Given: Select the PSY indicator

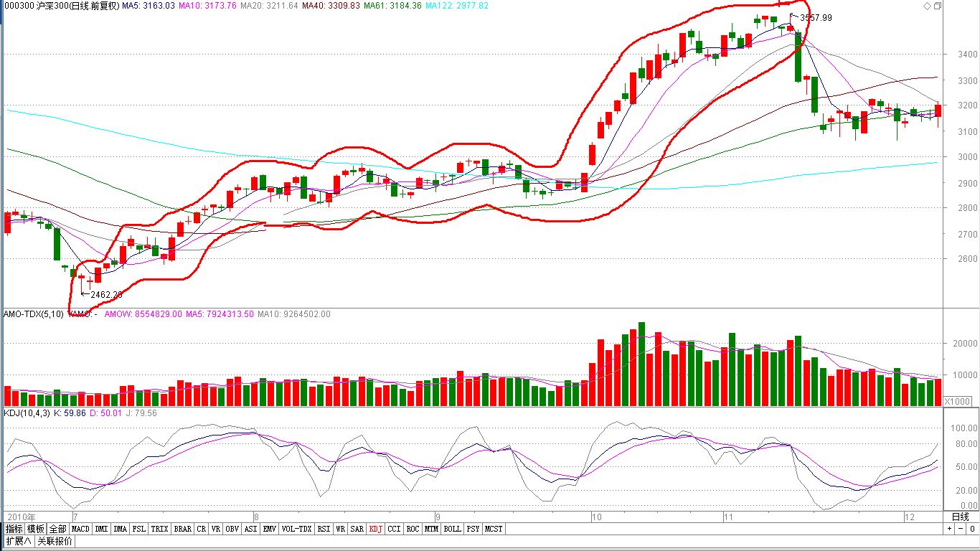Looking at the screenshot, I should click(473, 529).
